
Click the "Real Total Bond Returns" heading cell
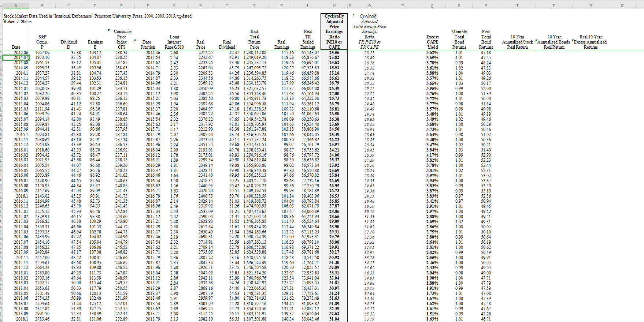486,40
